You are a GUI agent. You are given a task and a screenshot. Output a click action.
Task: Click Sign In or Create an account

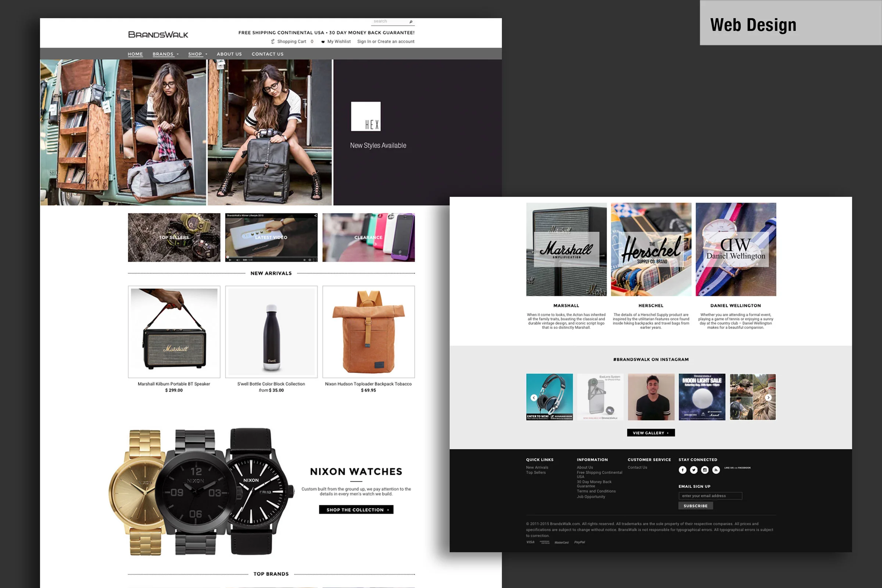pyautogui.click(x=386, y=42)
